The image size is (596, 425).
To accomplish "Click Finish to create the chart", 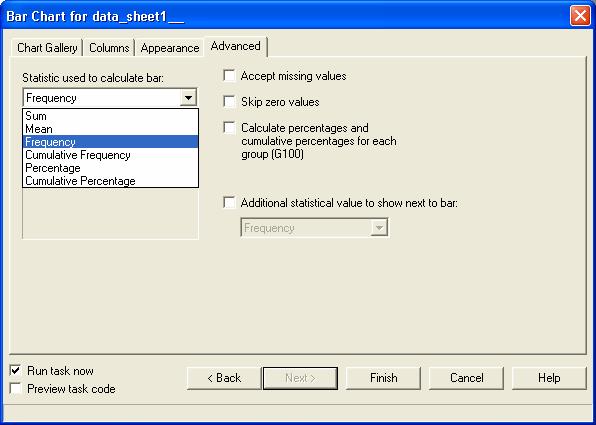I will pos(384,378).
